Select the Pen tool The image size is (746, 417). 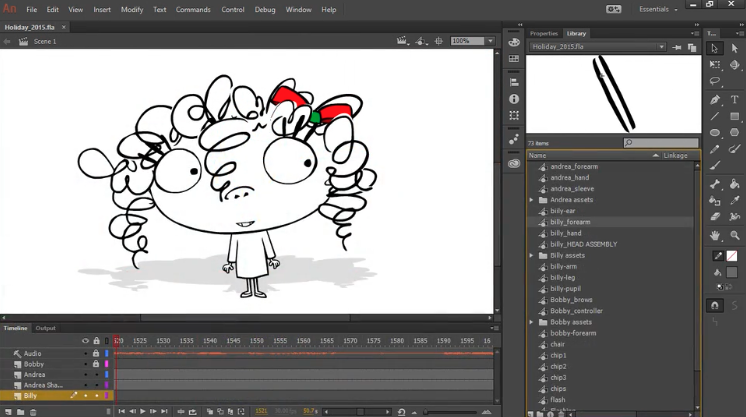coord(715,99)
